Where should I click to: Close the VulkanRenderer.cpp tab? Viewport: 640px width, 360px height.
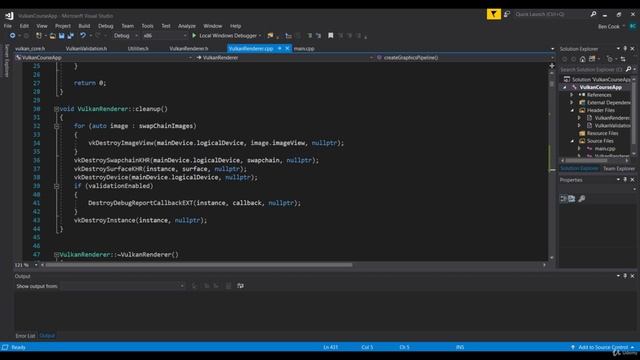[287, 49]
